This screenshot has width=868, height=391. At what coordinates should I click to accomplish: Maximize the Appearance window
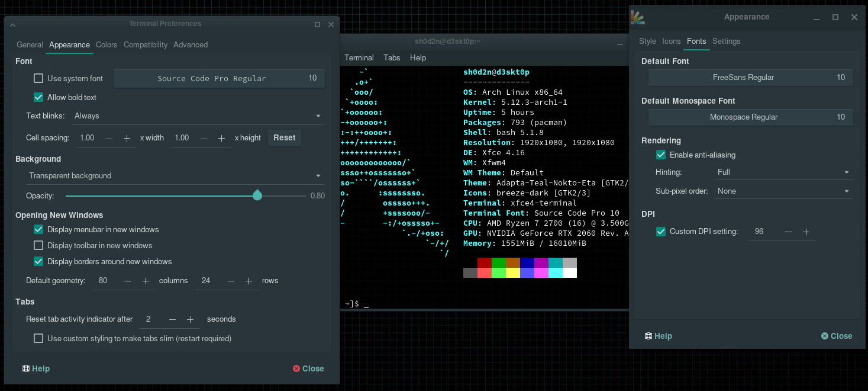coord(835,17)
